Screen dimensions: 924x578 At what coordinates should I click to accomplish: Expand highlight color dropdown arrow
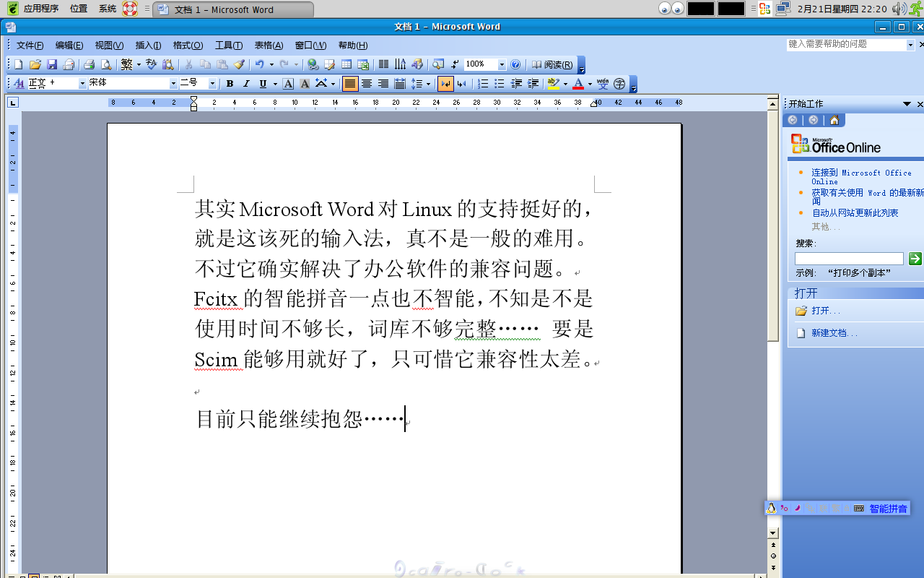(x=565, y=84)
